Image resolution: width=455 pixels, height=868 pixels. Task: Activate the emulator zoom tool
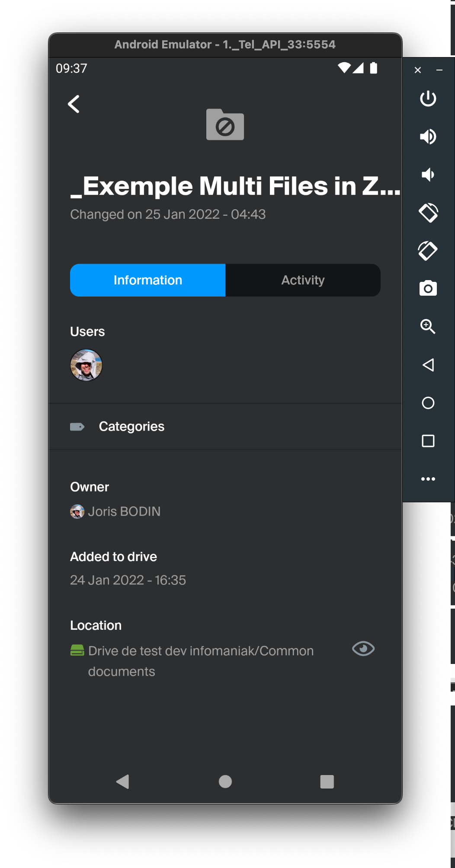(428, 327)
